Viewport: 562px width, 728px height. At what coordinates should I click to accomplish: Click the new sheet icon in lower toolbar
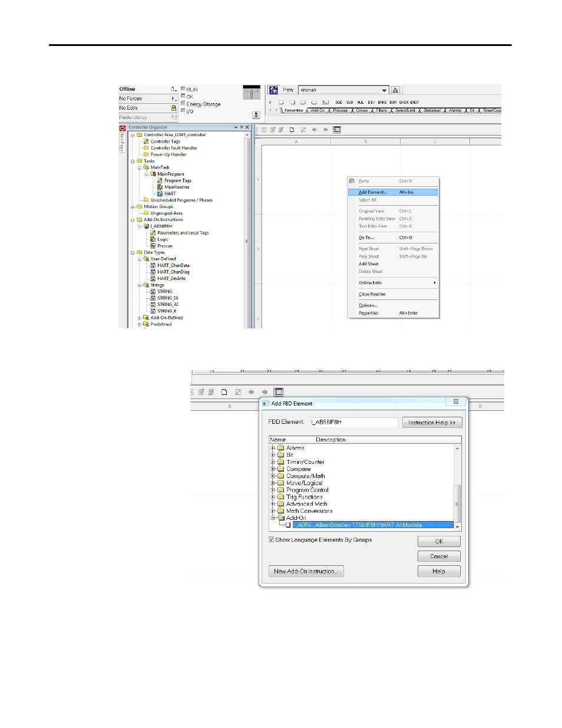224,392
